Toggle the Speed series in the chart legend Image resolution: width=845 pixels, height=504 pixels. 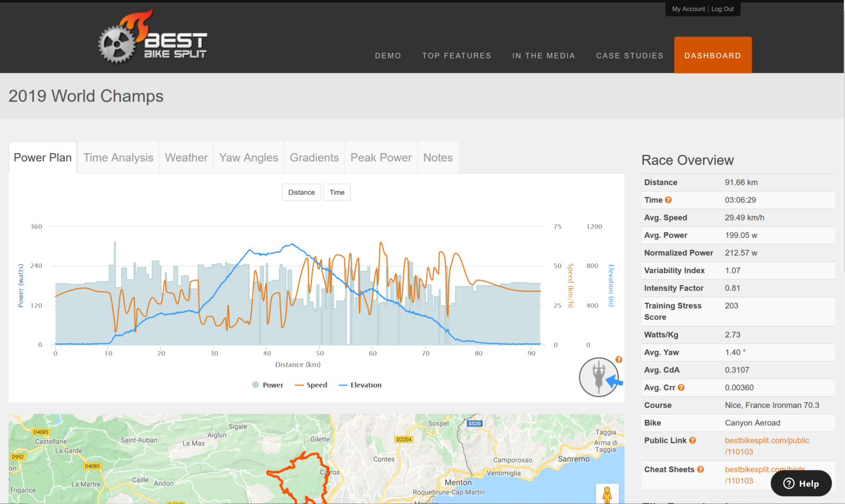click(x=311, y=385)
